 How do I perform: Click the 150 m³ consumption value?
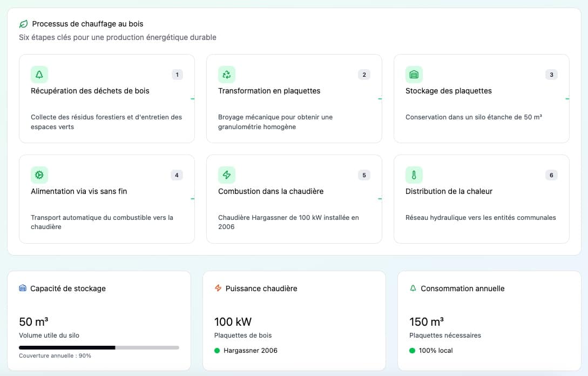tap(427, 322)
